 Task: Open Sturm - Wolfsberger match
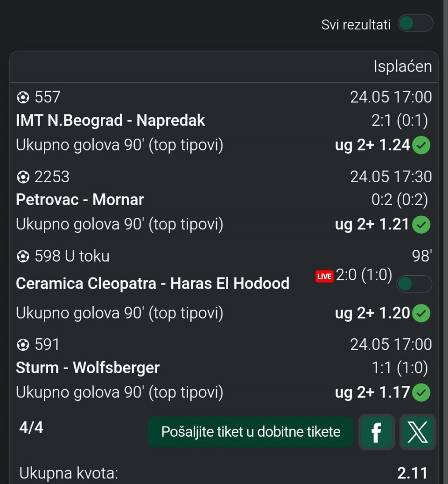(x=88, y=368)
